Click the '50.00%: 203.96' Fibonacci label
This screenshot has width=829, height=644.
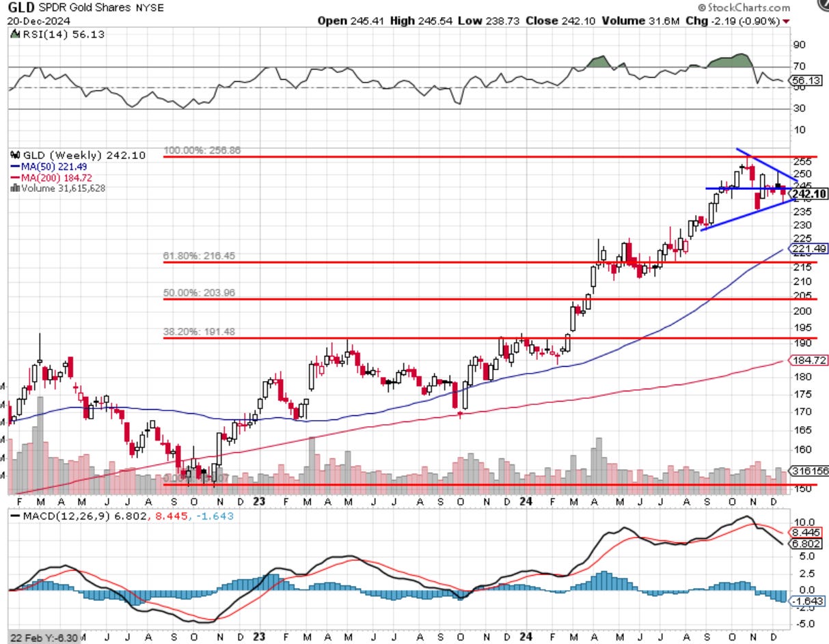(199, 294)
